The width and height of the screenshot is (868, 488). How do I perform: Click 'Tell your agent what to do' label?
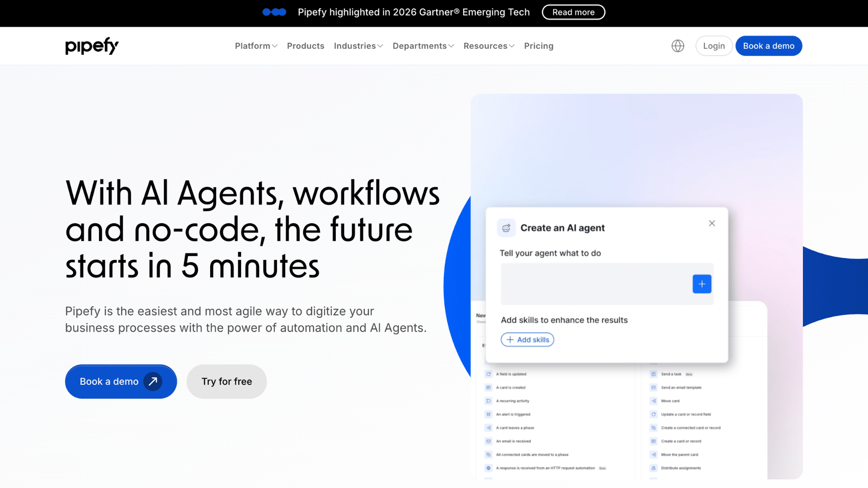(x=550, y=253)
